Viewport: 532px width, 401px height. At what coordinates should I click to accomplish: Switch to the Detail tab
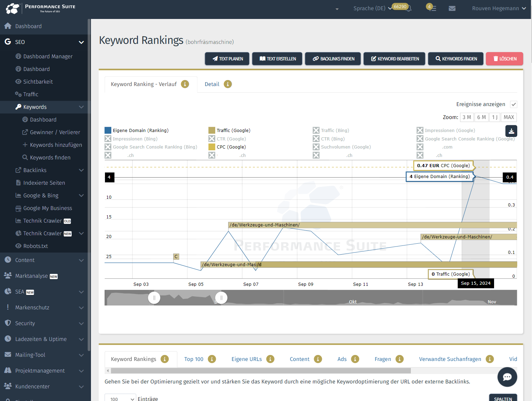212,84
